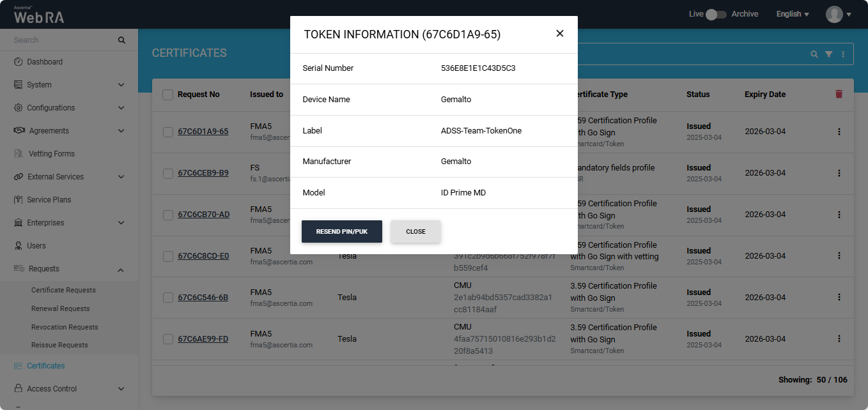Open the English language dropdown
Screen dimensions: 868x410
click(793, 14)
